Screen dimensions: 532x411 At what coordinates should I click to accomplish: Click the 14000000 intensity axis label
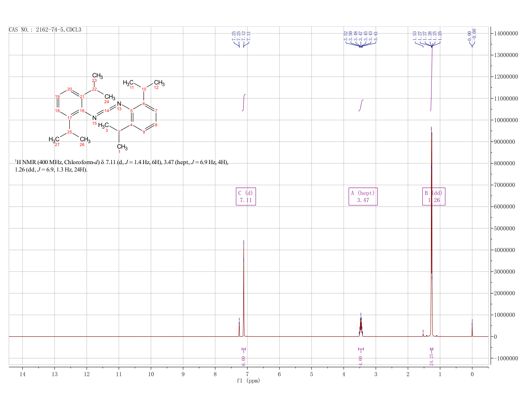coord(506,33)
